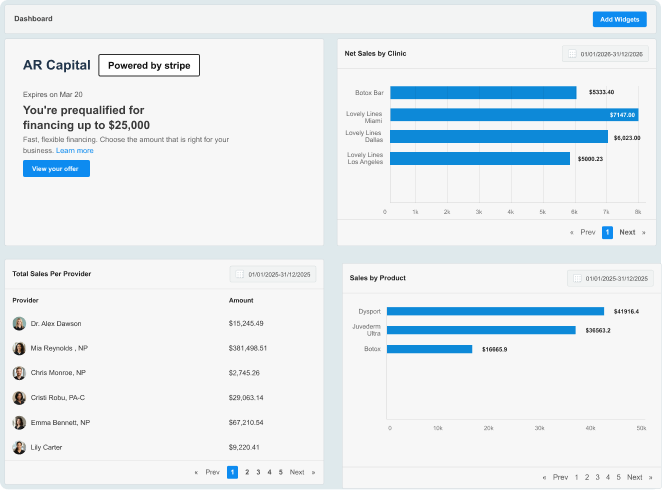Expand Net Sales by Clinic date range
This screenshot has width=662, height=490.
point(610,53)
